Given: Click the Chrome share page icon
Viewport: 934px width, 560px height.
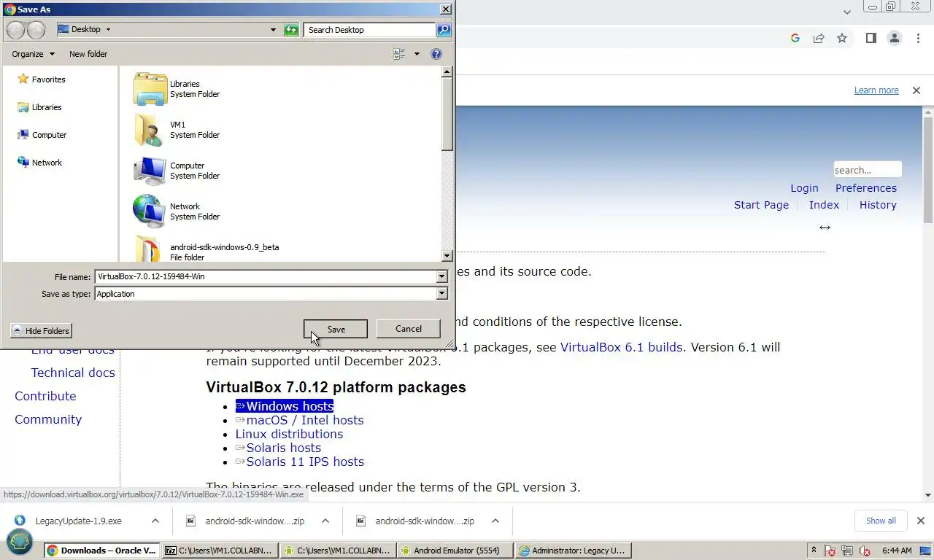Looking at the screenshot, I should (819, 38).
